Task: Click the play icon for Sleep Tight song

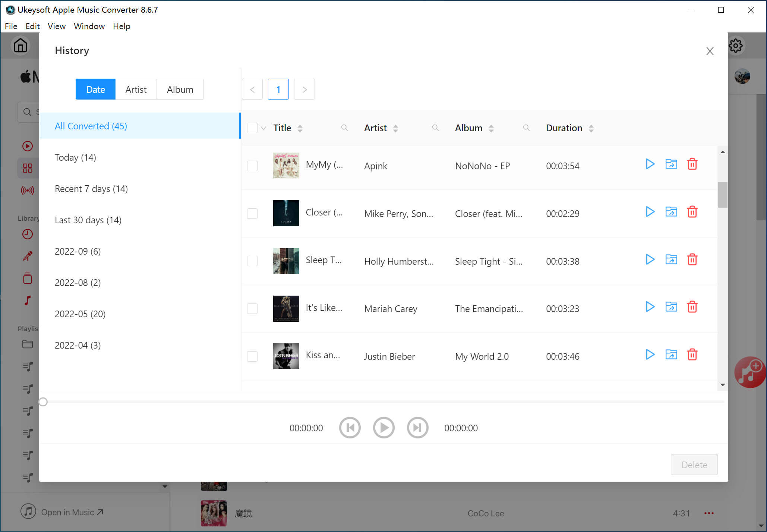Action: 650,260
